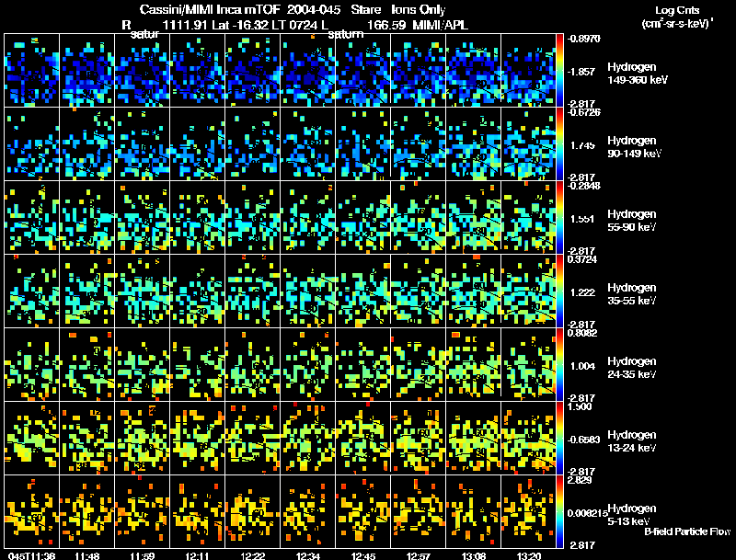Click the 'MIMI/APL' text in the header
Image resolution: width=736 pixels, height=560 pixels.
click(441, 25)
